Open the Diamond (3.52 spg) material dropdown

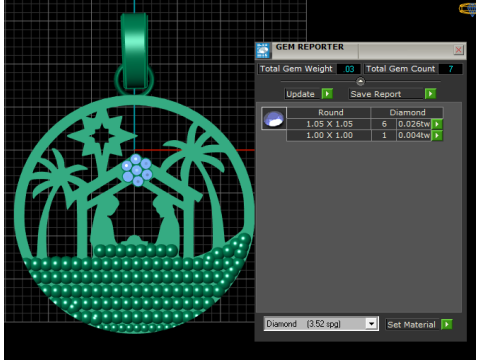(x=371, y=324)
